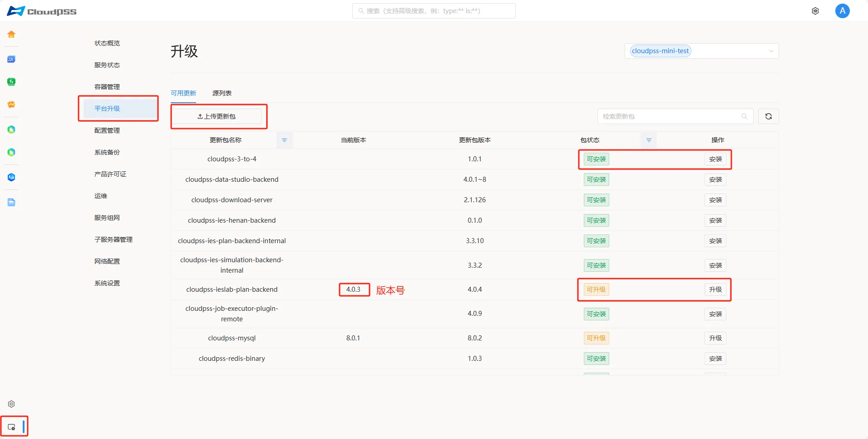Viewport: 868px width, 439px height.
Task: Open the green fx function app icon
Action: (x=11, y=82)
